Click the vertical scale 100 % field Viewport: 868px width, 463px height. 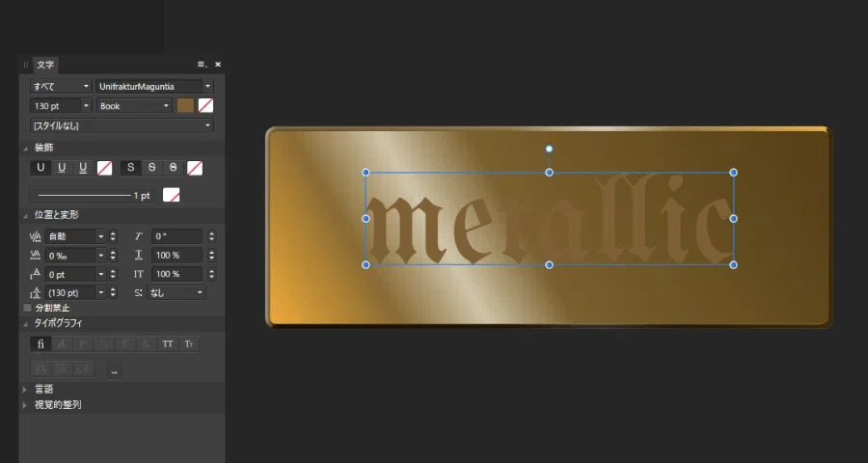coord(177,274)
